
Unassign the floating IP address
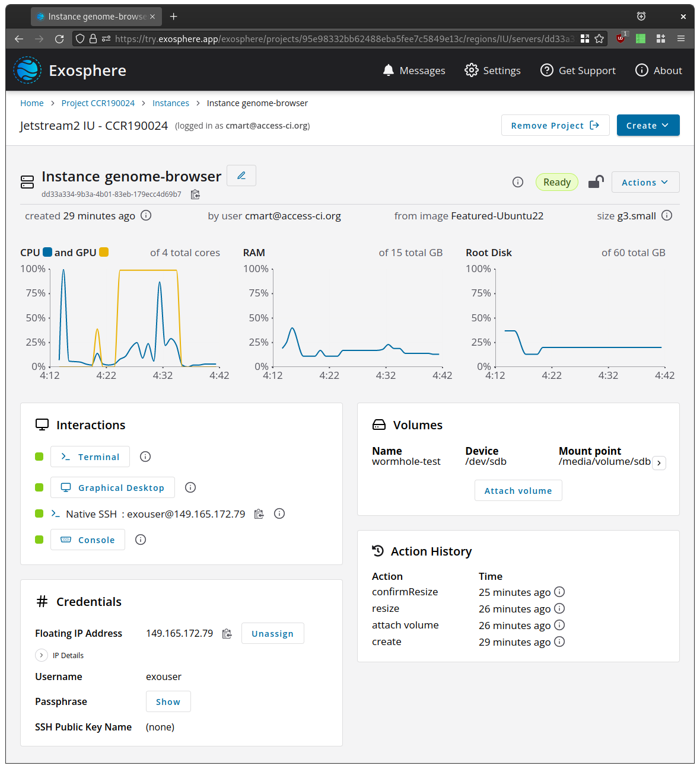(273, 633)
